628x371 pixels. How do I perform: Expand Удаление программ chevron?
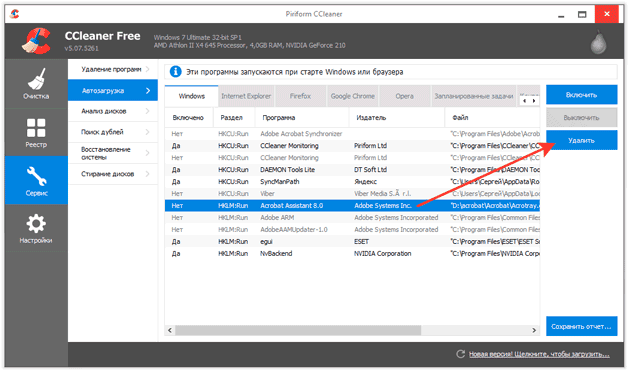[147, 69]
